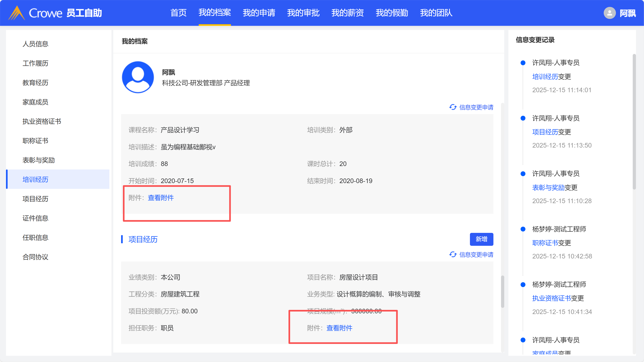This screenshot has height=362, width=644.
Task: Select 合同协议 in the sidebar
Action: [x=35, y=257]
